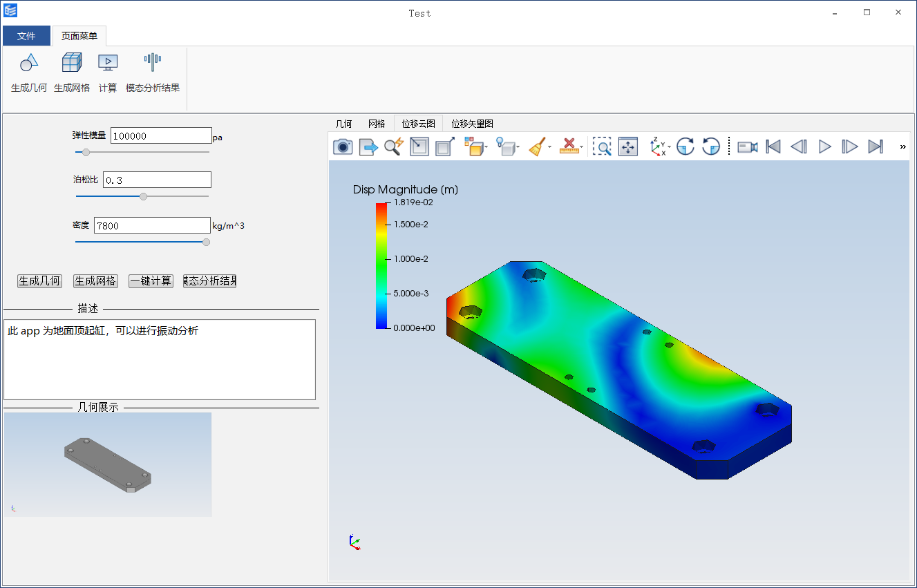Click the 生成几何 ribbon icon
Image resolution: width=917 pixels, height=588 pixels.
pyautogui.click(x=29, y=63)
